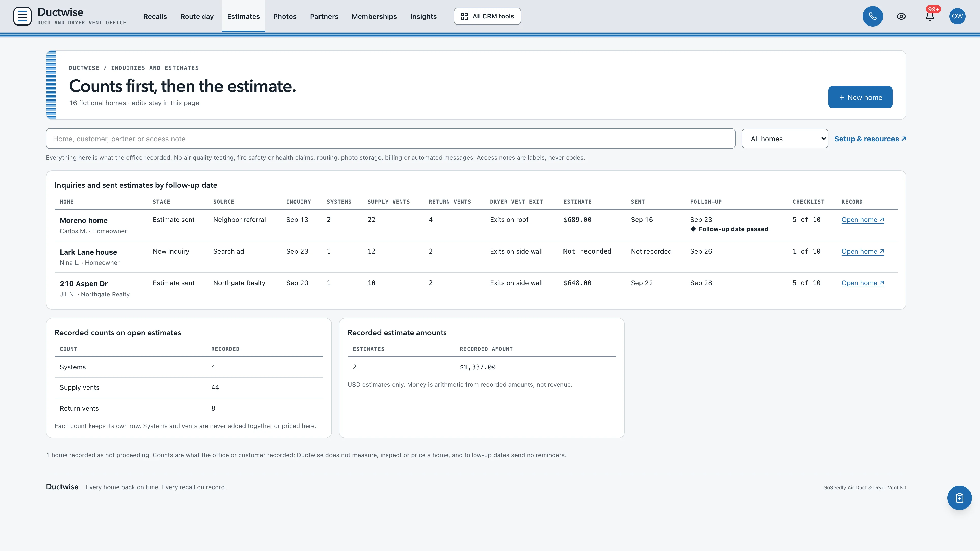Open the OW user avatar menu
This screenshot has width=980, height=551.
click(957, 16)
